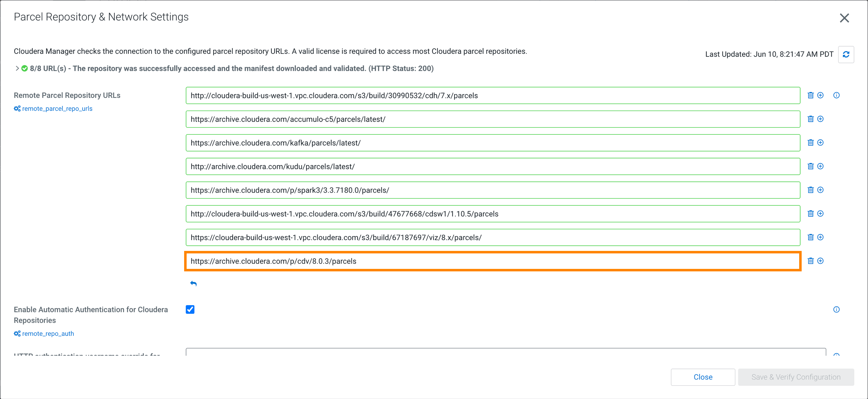The width and height of the screenshot is (868, 399).
Task: Click the plus icon beside spark3 URL
Action: [820, 190]
